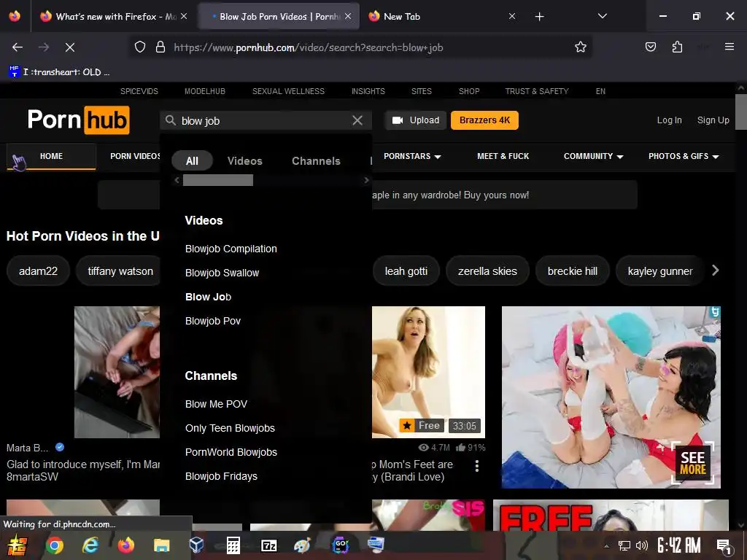Click the orange Brazzers 4K button
This screenshot has height=560, width=747.
tap(484, 120)
